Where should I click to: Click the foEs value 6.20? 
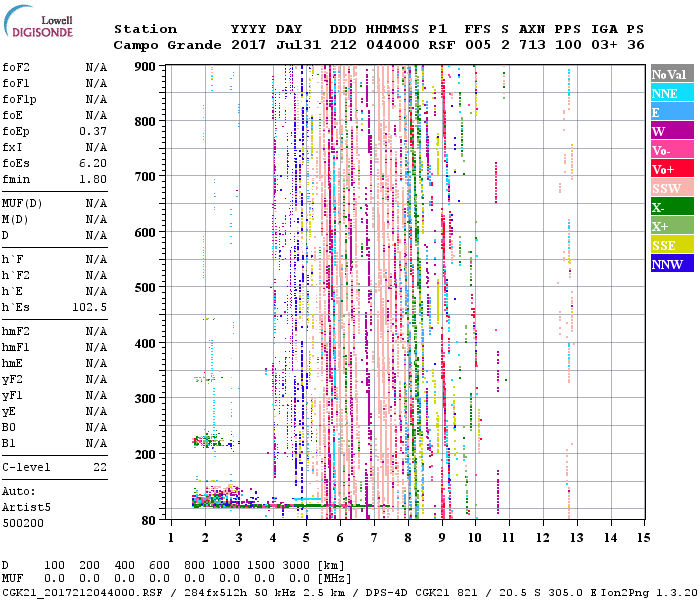pyautogui.click(x=93, y=163)
